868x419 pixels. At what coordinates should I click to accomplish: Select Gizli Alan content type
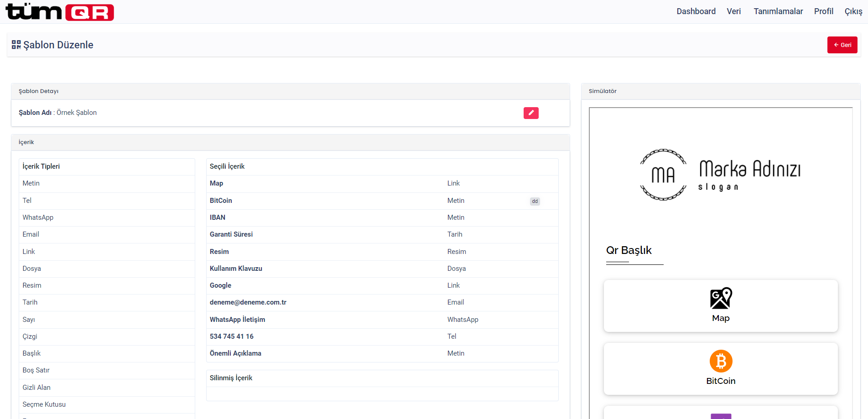tap(107, 388)
